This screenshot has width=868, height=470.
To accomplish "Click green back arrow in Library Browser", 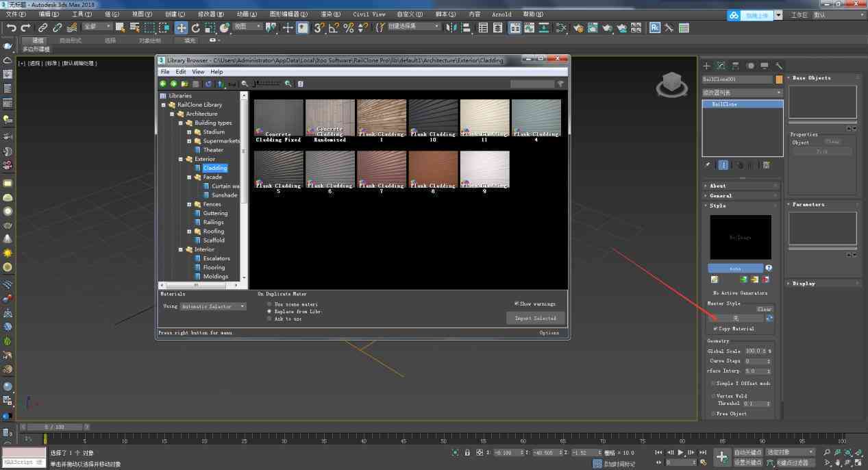I will tap(163, 84).
